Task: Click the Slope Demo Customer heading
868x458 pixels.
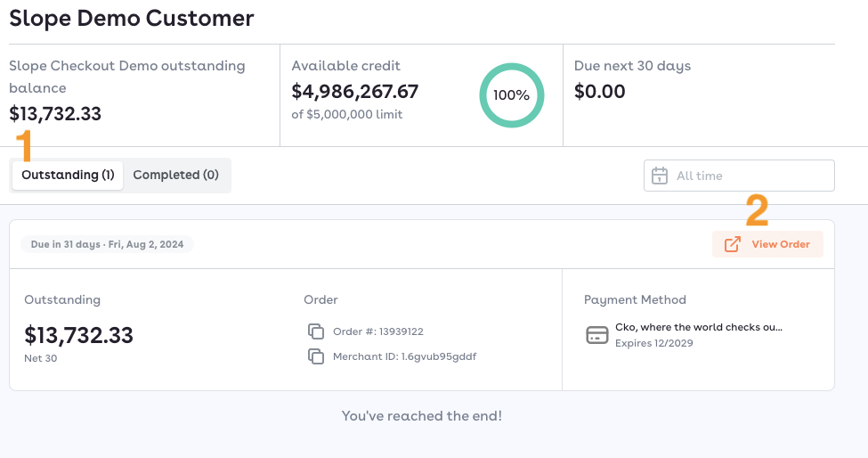Action: [x=131, y=18]
